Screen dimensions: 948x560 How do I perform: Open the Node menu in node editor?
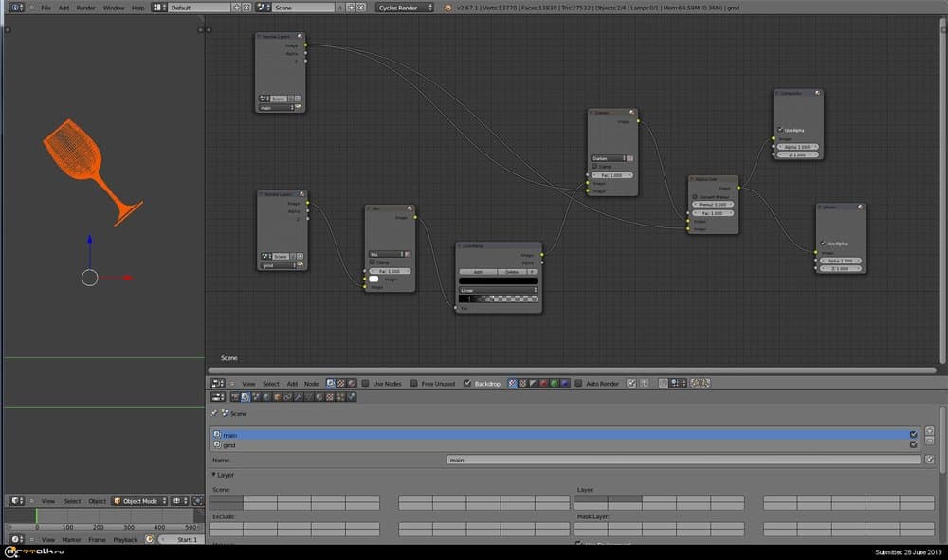pos(311,384)
